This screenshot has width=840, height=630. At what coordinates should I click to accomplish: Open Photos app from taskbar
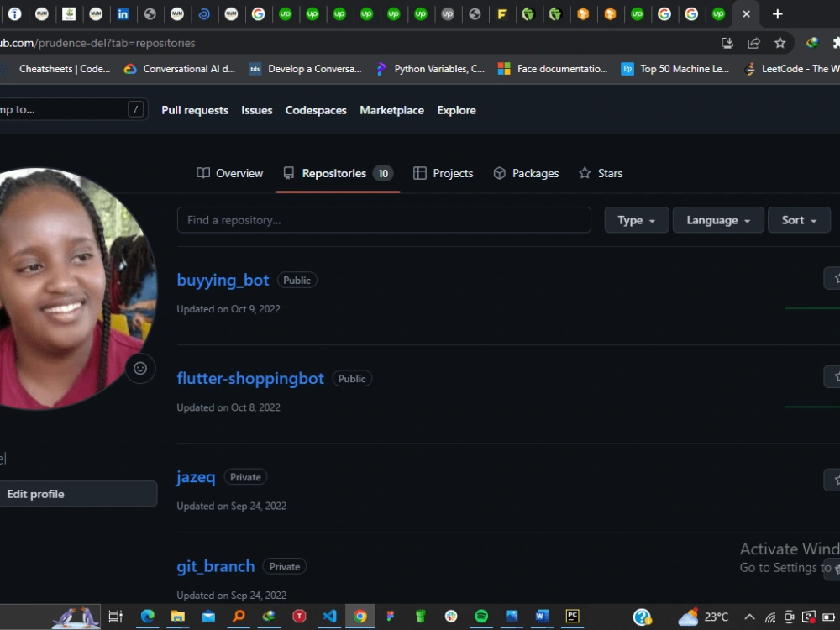(512, 617)
